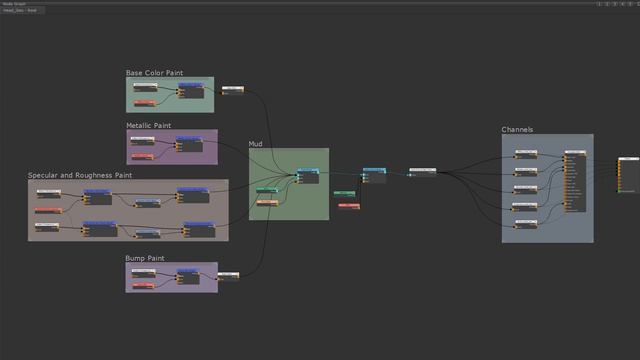This screenshot has width=640, height=360.
Task: Select upper-right blue node in Specular and Roughness group
Action: click(x=193, y=195)
